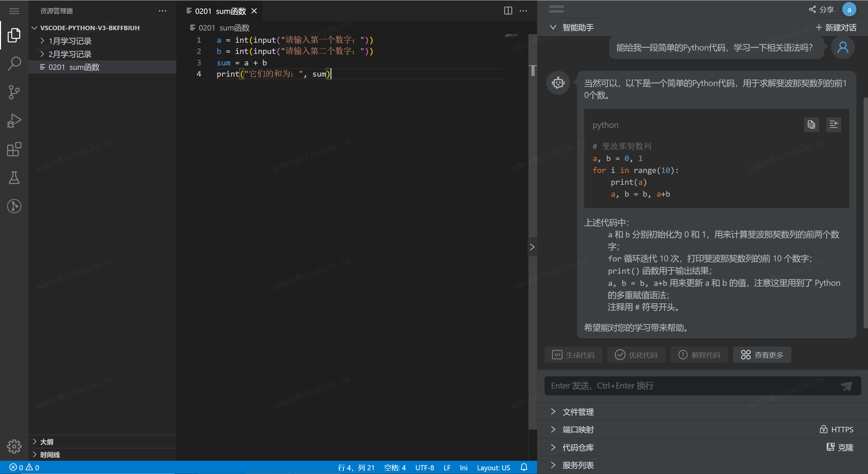The width and height of the screenshot is (868, 474).
Task: Expand the 文件管理 section
Action: 578,412
